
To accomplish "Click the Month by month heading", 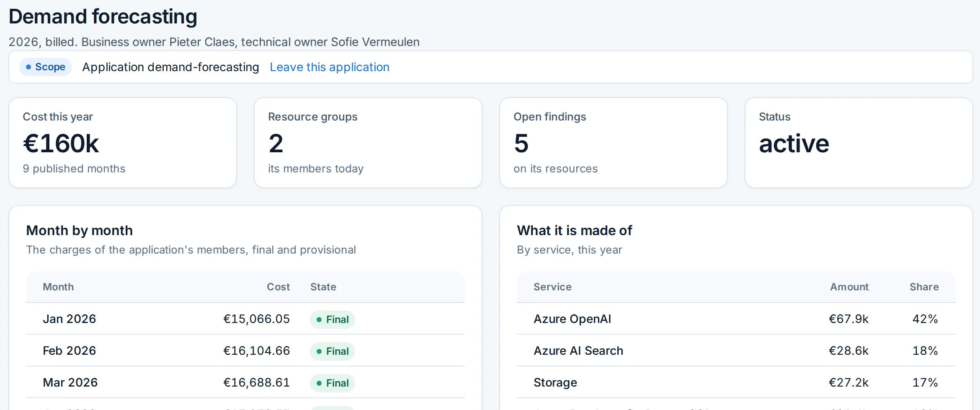I will point(80,231).
